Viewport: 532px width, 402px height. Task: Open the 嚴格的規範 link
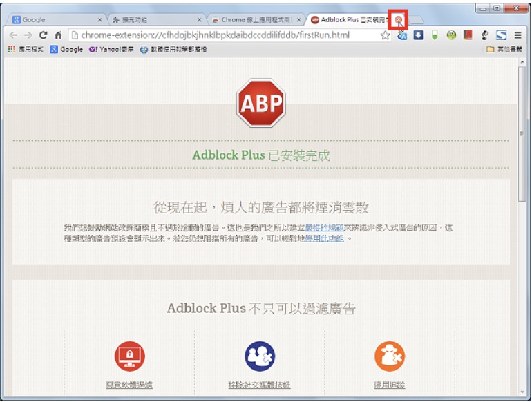click(325, 228)
